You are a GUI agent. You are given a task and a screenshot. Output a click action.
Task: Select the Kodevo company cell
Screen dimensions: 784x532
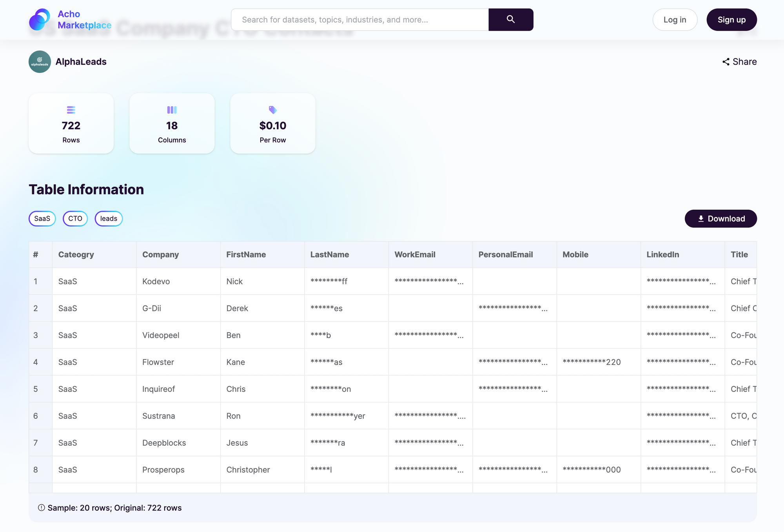pyautogui.click(x=156, y=281)
